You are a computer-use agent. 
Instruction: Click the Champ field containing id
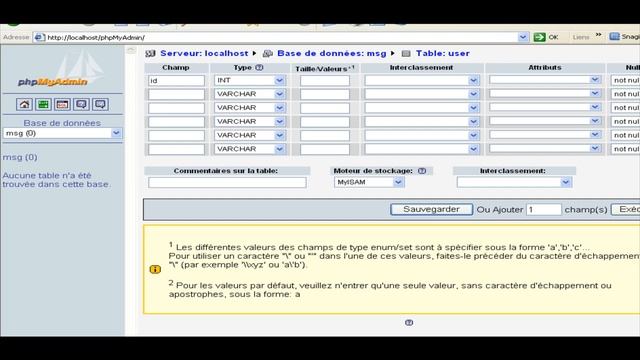[176, 81]
